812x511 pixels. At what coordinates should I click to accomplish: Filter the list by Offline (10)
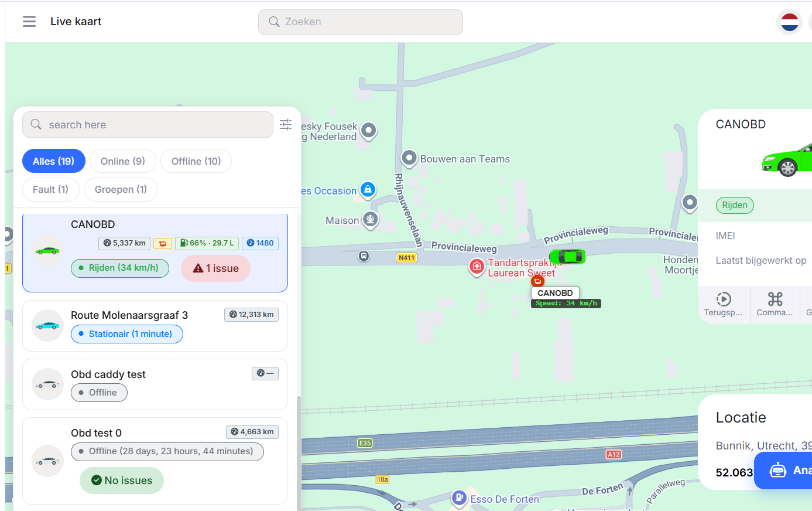[x=196, y=161]
